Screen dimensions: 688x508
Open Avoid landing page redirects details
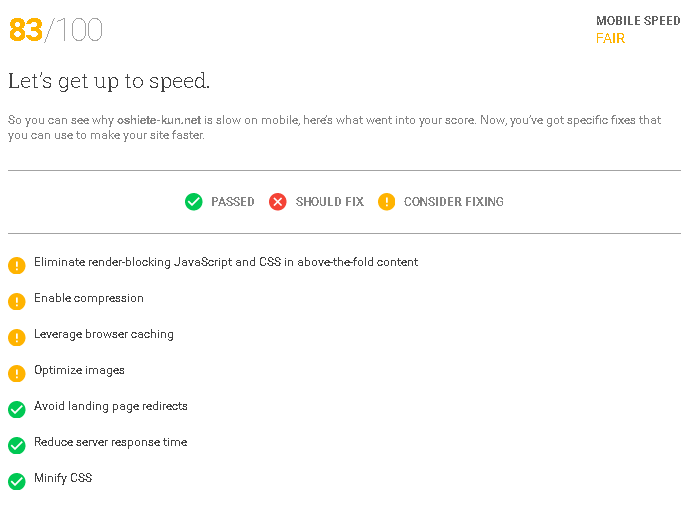[x=111, y=406]
